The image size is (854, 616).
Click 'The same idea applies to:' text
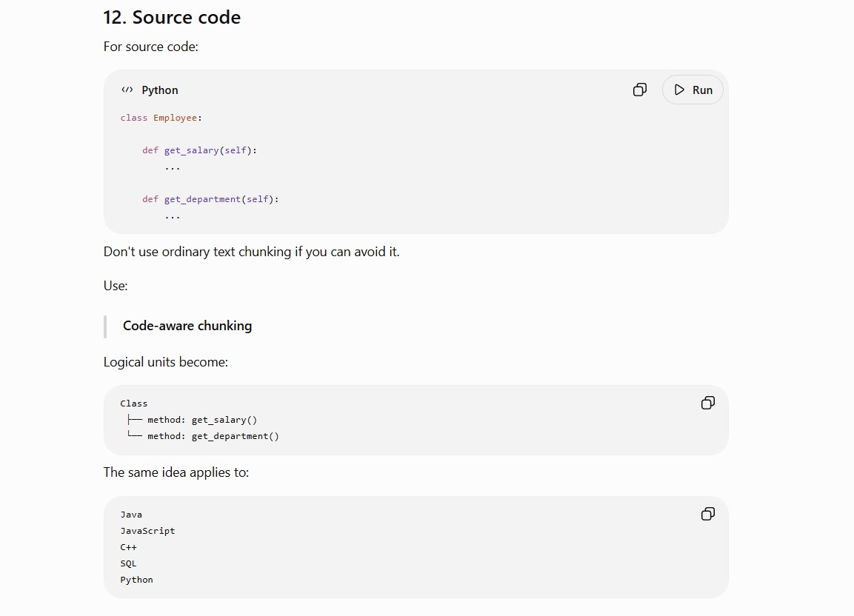click(x=176, y=472)
